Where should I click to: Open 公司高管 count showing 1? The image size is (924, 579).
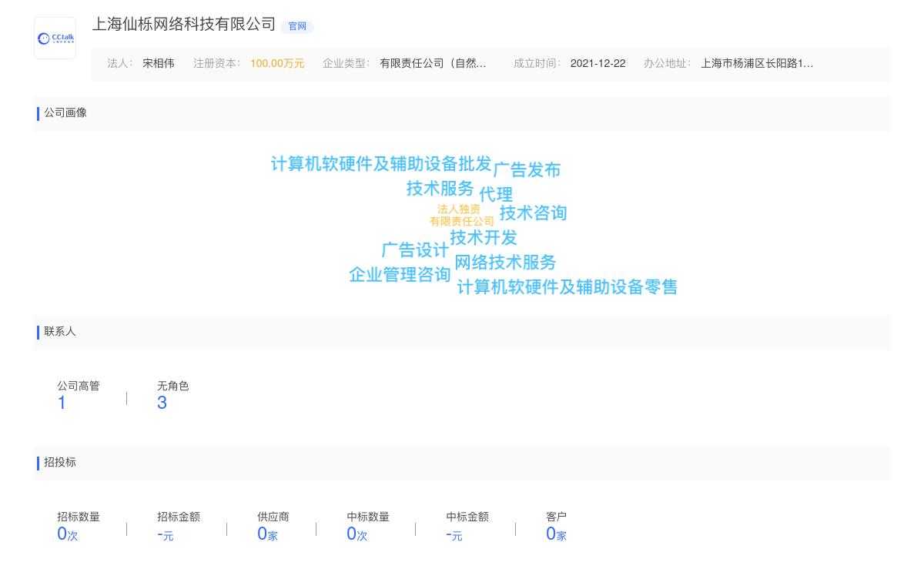point(62,402)
